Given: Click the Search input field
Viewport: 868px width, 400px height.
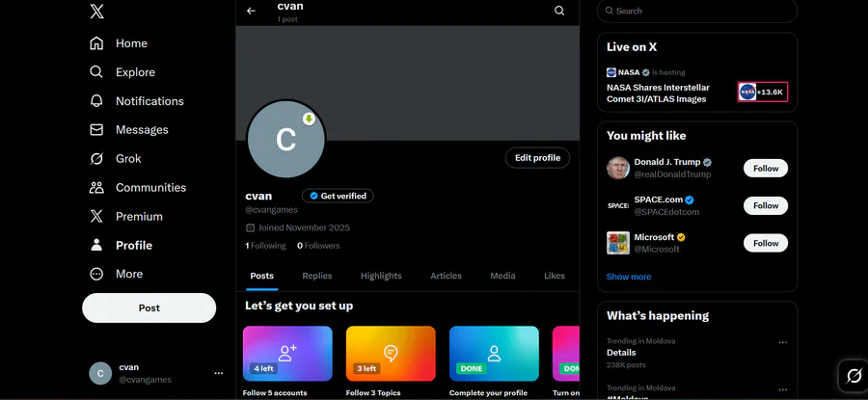Looking at the screenshot, I should point(697,11).
